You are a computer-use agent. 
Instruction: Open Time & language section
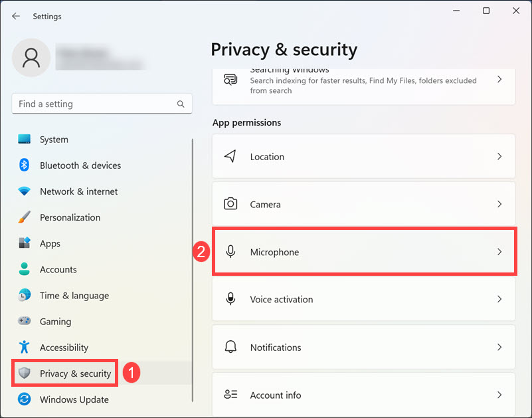tap(74, 296)
